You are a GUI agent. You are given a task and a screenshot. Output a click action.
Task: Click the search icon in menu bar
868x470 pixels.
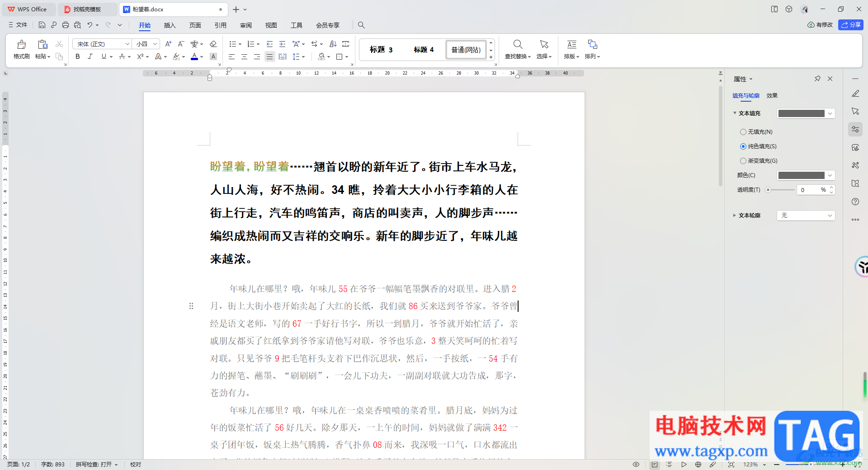click(361, 25)
